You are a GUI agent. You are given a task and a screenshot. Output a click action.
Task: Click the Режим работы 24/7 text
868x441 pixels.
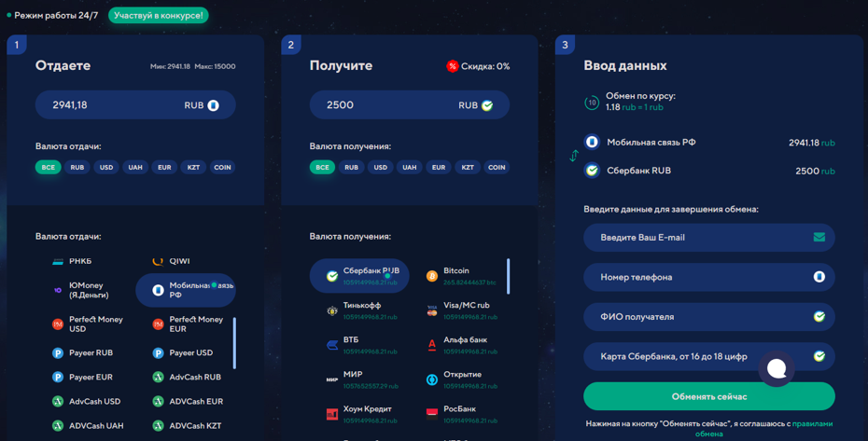pos(56,16)
